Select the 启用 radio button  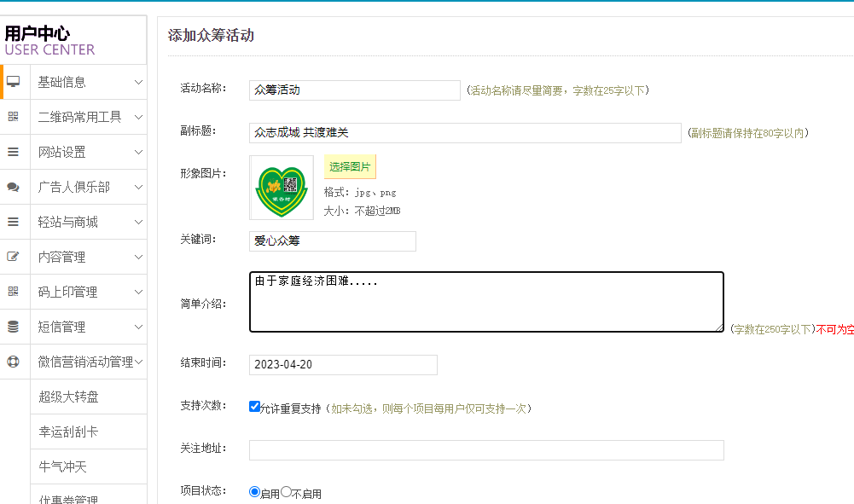coord(254,492)
